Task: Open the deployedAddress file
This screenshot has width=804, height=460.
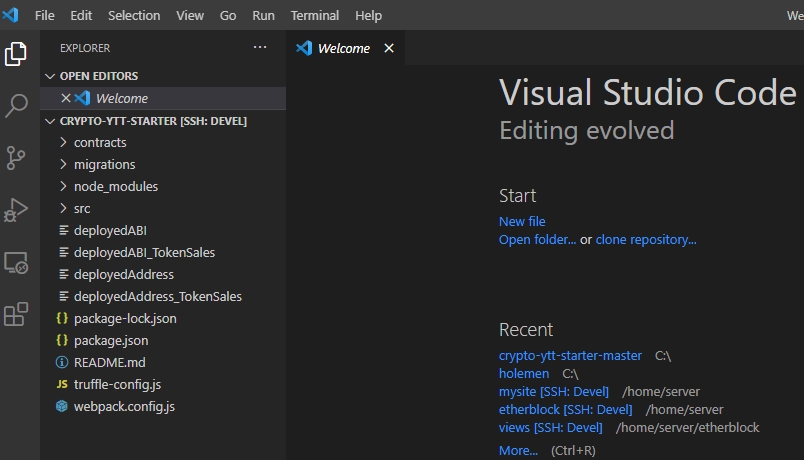Action: pos(163,274)
